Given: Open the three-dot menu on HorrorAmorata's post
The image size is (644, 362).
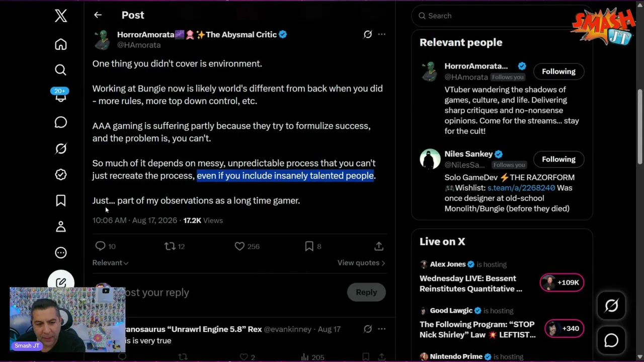Looking at the screenshot, I should pyautogui.click(x=382, y=34).
